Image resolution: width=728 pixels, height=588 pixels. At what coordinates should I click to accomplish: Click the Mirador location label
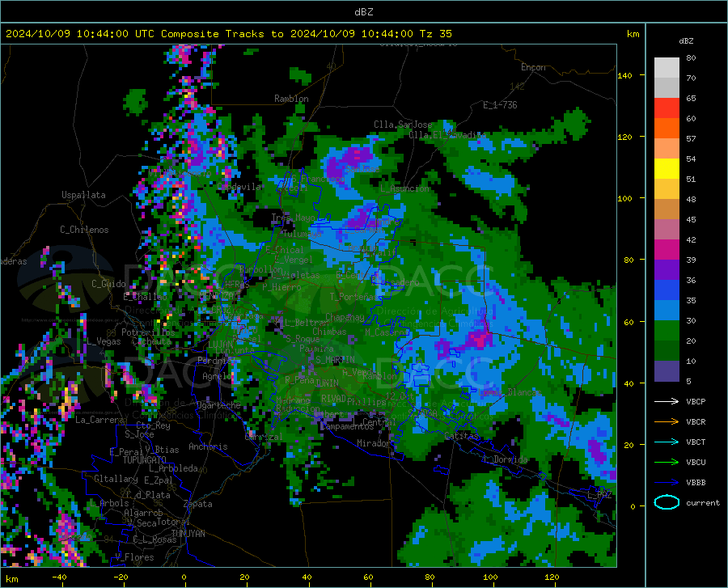pos(374,443)
